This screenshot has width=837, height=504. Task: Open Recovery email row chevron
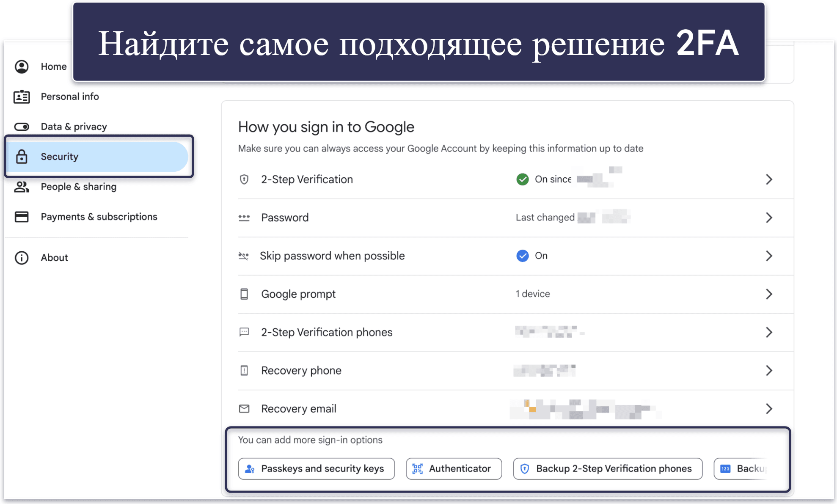769,409
